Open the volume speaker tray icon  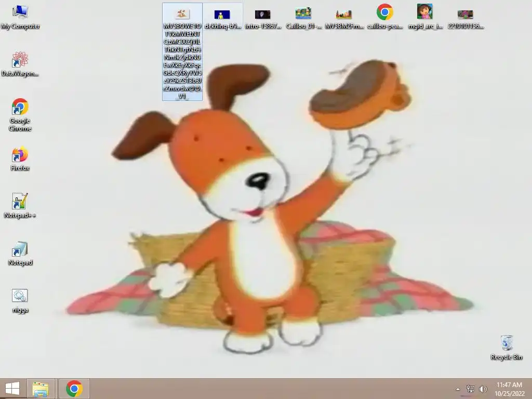pyautogui.click(x=483, y=389)
